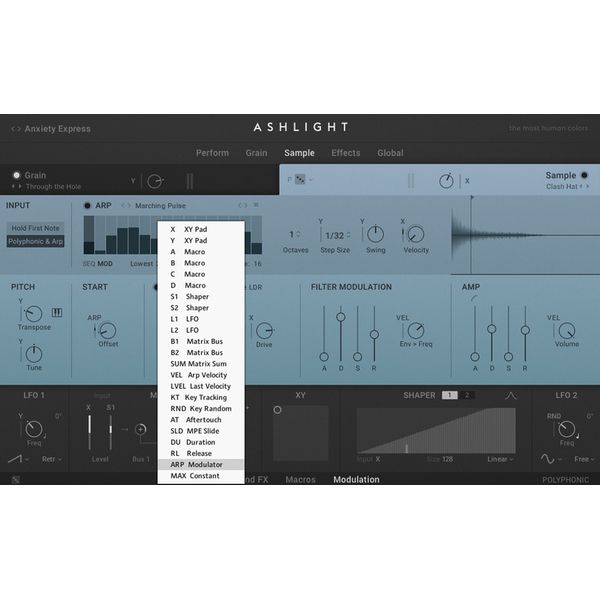The height and width of the screenshot is (600, 600).
Task: Click the Start Offset knob
Action: tap(108, 331)
